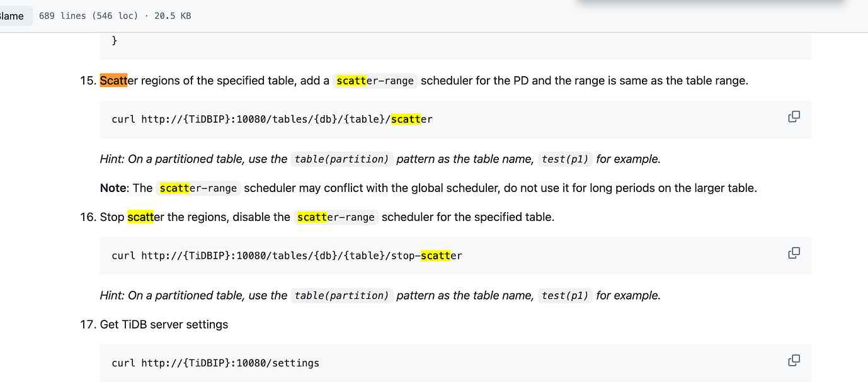Click the scatter-range inline code in step 15

click(x=375, y=81)
